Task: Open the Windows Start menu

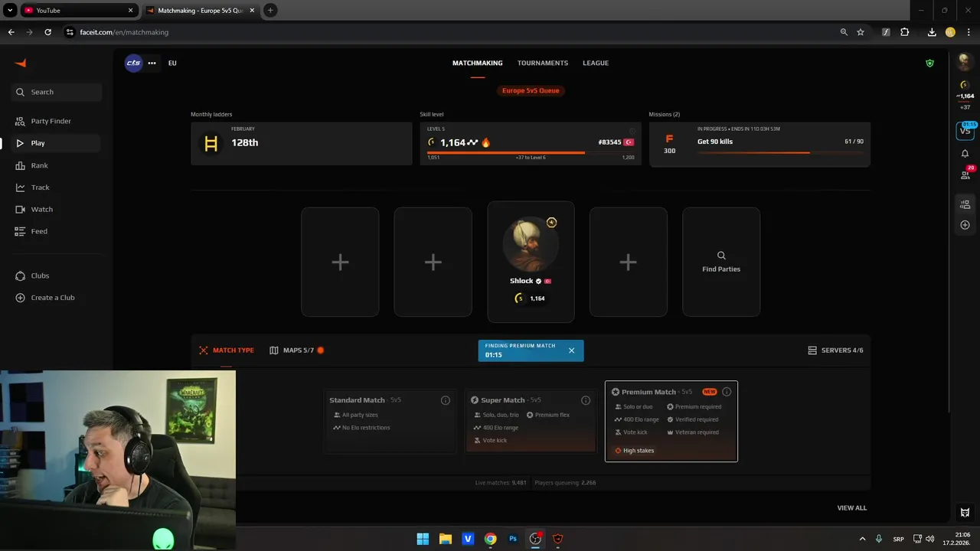Action: tap(423, 539)
